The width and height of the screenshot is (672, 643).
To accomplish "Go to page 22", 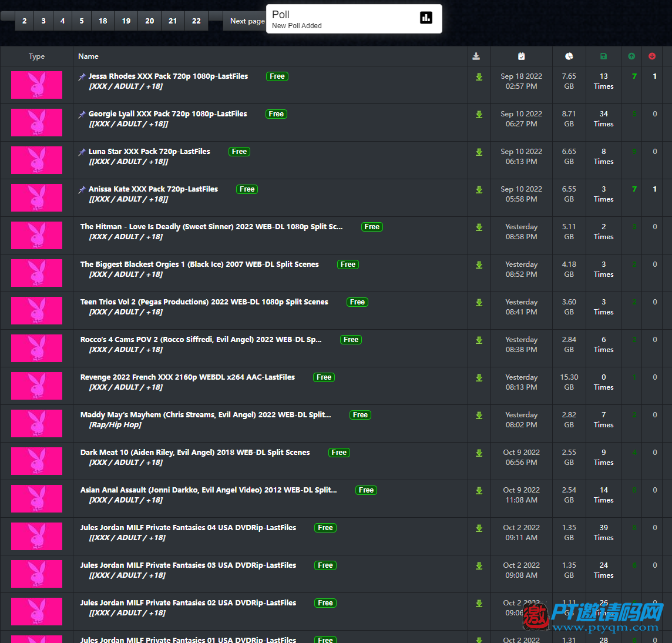I will [x=196, y=21].
